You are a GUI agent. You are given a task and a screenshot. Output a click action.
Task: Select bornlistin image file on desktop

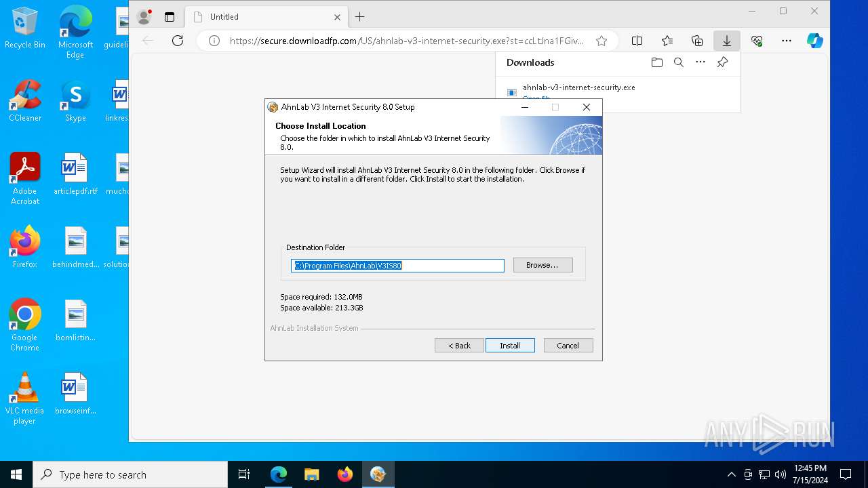[75, 321]
